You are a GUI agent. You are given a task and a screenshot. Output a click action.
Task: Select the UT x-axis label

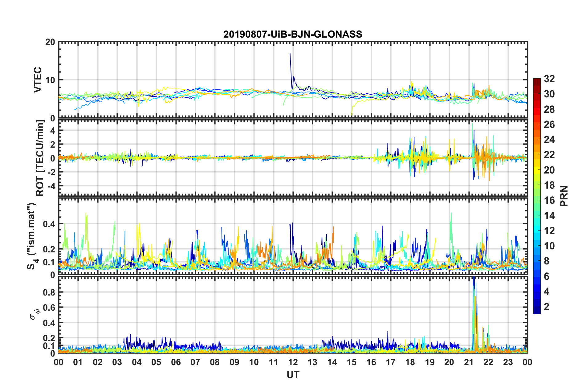pos(293,375)
